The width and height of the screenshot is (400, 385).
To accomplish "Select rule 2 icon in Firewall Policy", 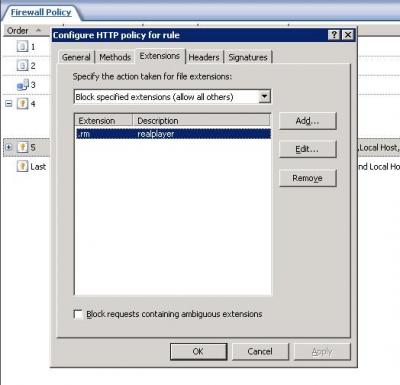I will click(x=22, y=65).
